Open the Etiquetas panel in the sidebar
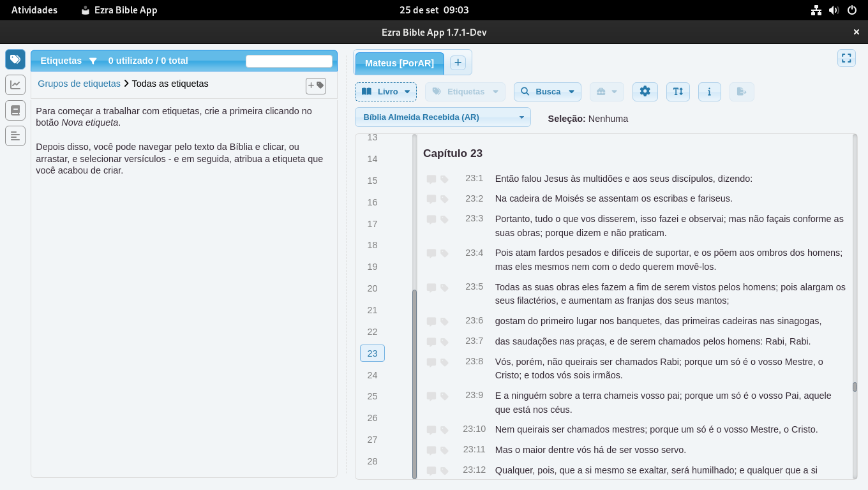This screenshot has height=490, width=868. coord(15,59)
